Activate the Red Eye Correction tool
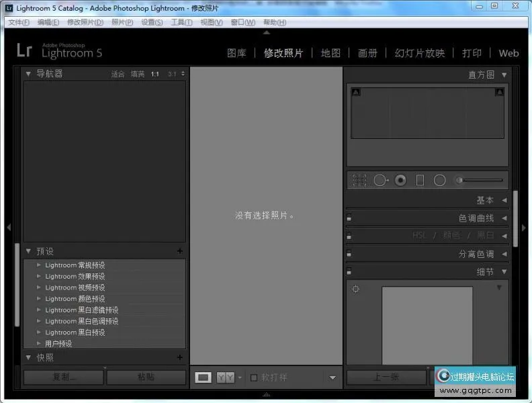532x403 pixels. (400, 180)
